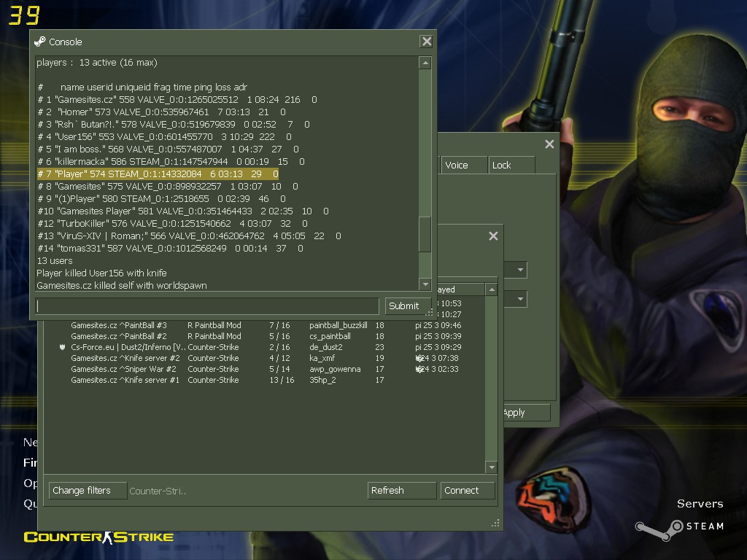Click the Connect button
Image resolution: width=747 pixels, height=560 pixels.
pyautogui.click(x=468, y=491)
